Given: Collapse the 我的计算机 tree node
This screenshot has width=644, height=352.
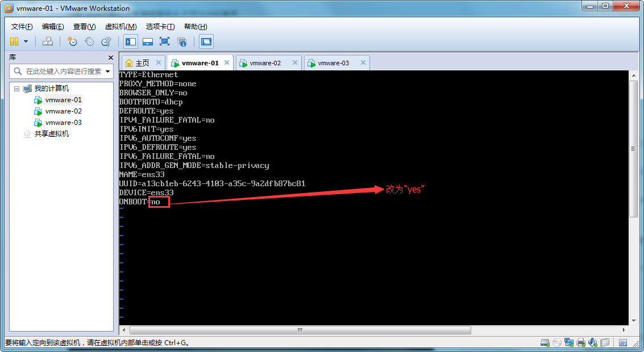Looking at the screenshot, I should coord(17,89).
